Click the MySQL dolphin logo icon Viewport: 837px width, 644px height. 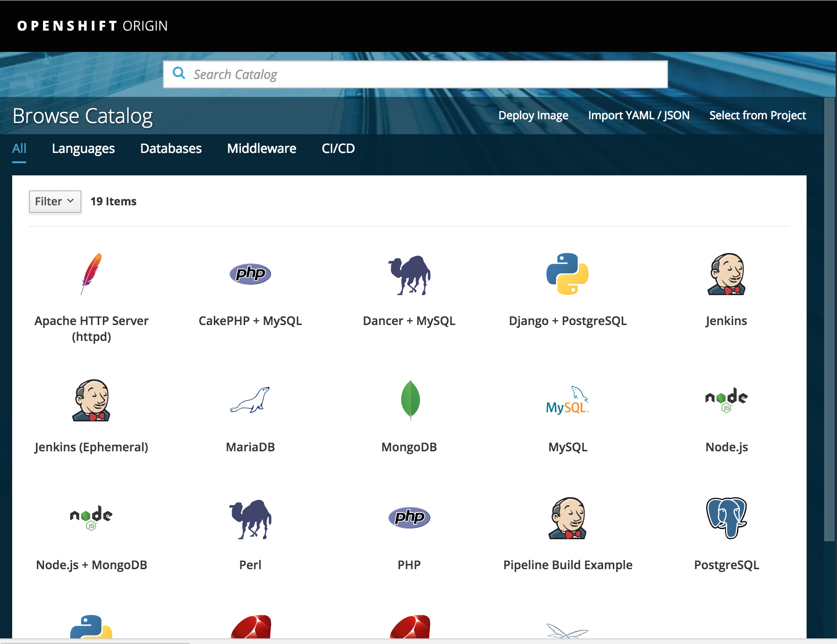pyautogui.click(x=568, y=400)
